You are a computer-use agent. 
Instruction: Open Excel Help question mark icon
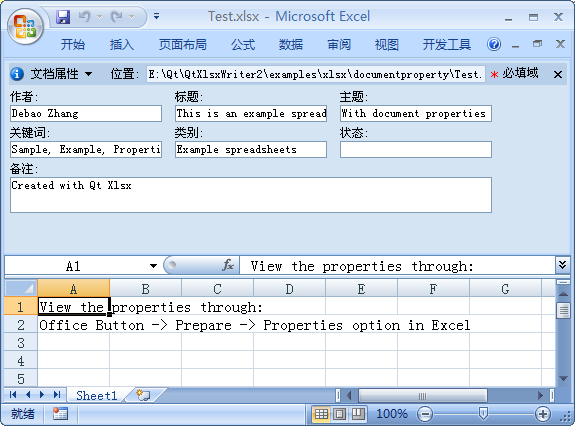[x=494, y=45]
